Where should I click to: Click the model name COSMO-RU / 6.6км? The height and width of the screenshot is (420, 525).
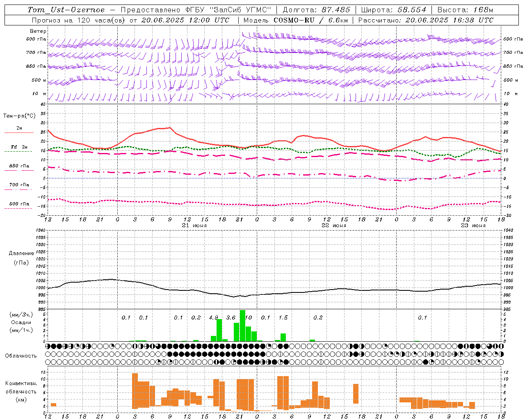tap(310, 20)
